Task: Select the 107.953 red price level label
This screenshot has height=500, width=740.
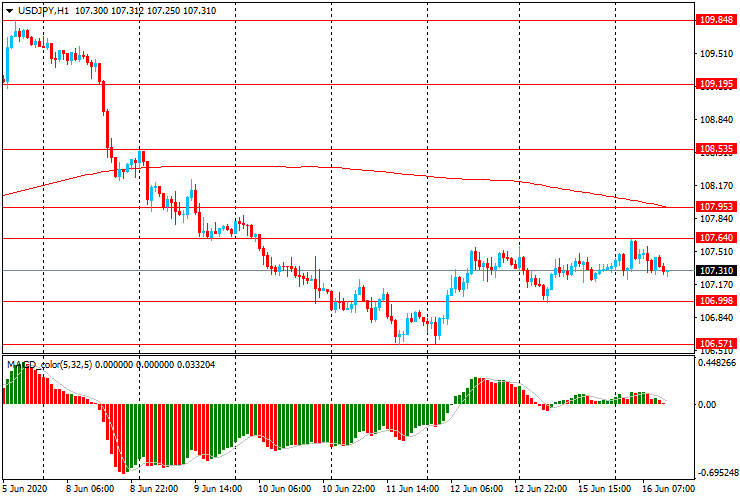Action: point(716,207)
